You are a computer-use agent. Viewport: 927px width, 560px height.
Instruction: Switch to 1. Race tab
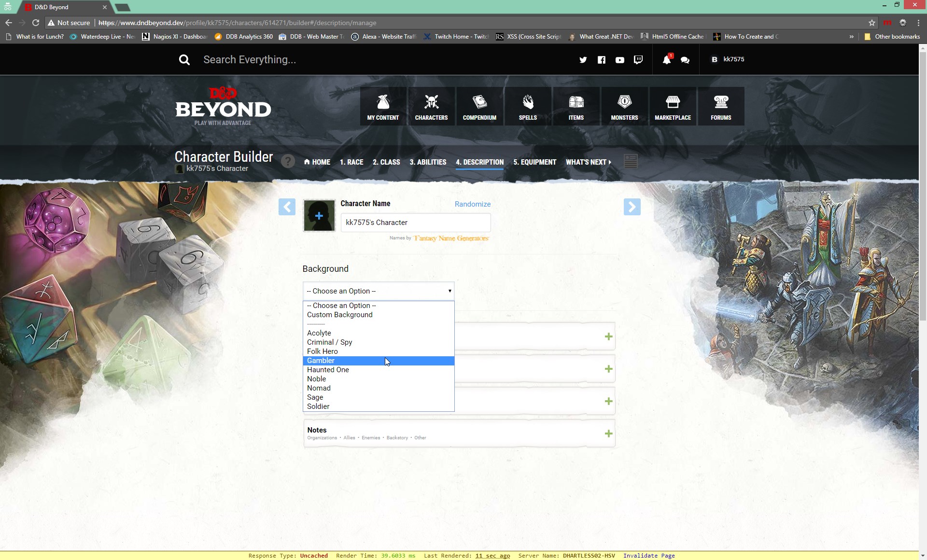coord(351,162)
